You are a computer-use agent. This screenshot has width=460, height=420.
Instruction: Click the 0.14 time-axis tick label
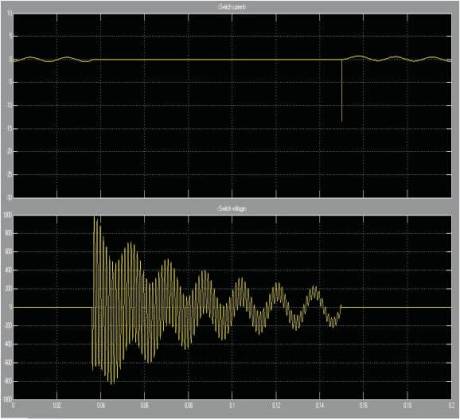319,405
